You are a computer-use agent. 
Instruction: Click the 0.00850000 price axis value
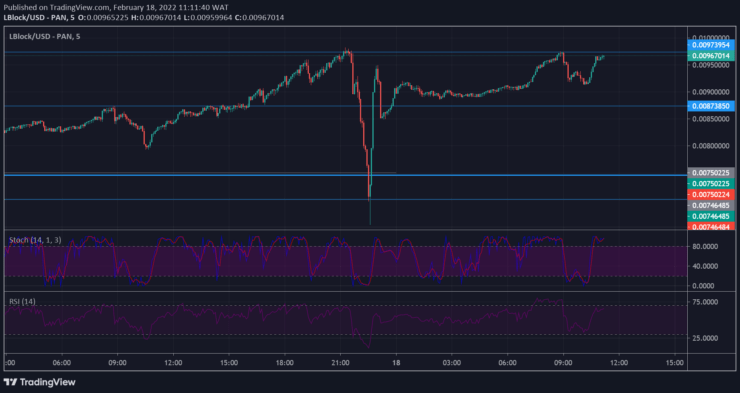pos(711,119)
